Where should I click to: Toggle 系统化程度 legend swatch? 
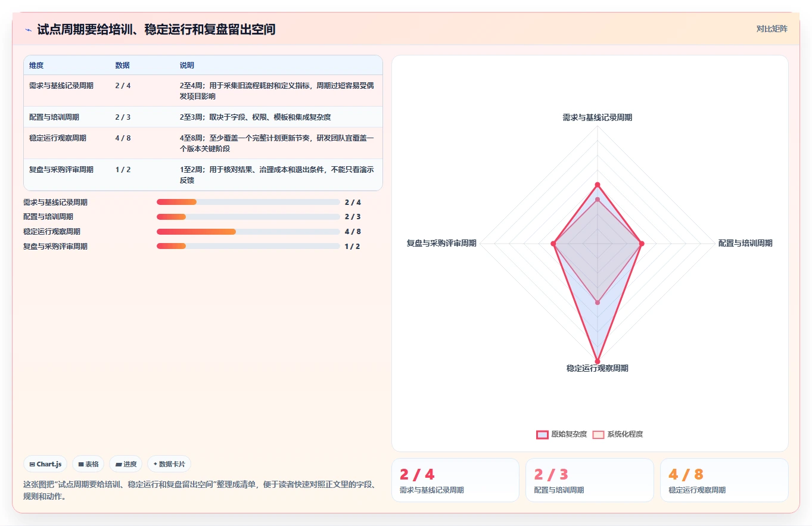point(598,434)
